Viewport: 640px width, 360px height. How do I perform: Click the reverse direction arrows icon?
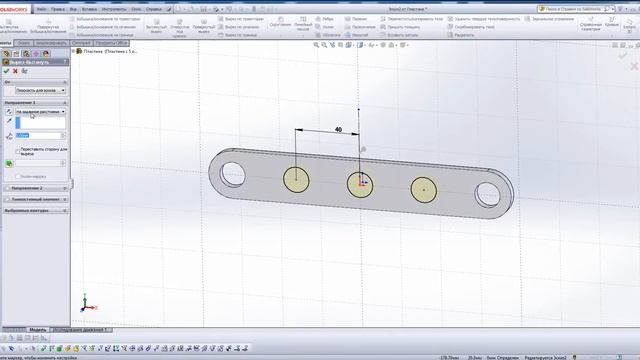[9, 111]
